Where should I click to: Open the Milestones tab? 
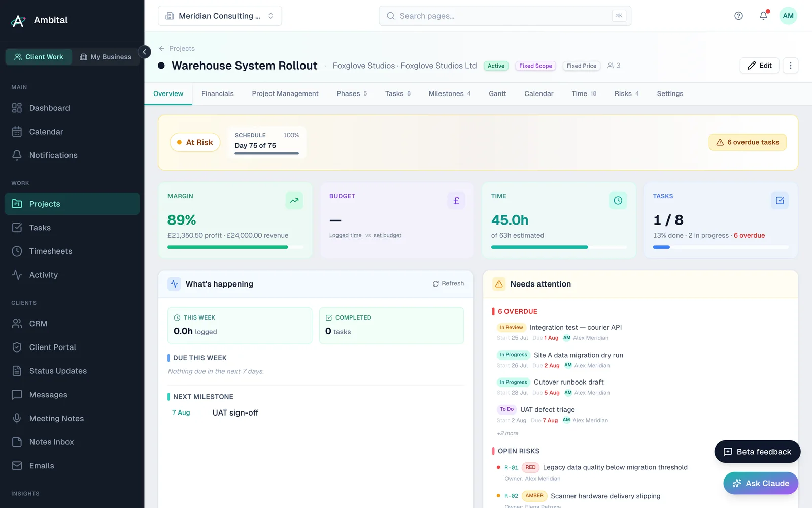[x=450, y=93]
